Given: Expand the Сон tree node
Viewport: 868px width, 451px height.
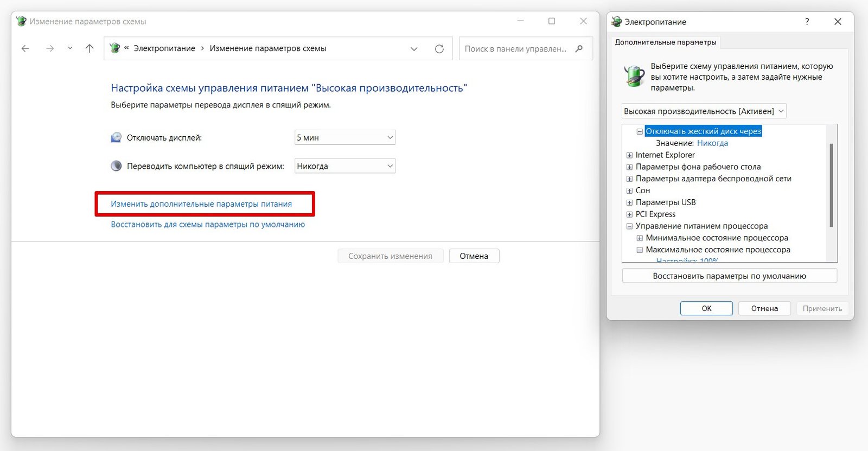Looking at the screenshot, I should pyautogui.click(x=629, y=191).
